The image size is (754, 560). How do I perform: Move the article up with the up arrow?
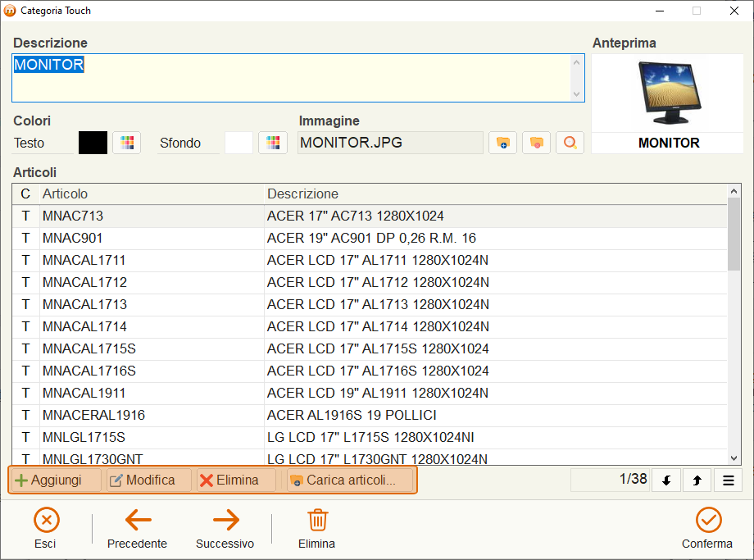tap(697, 480)
